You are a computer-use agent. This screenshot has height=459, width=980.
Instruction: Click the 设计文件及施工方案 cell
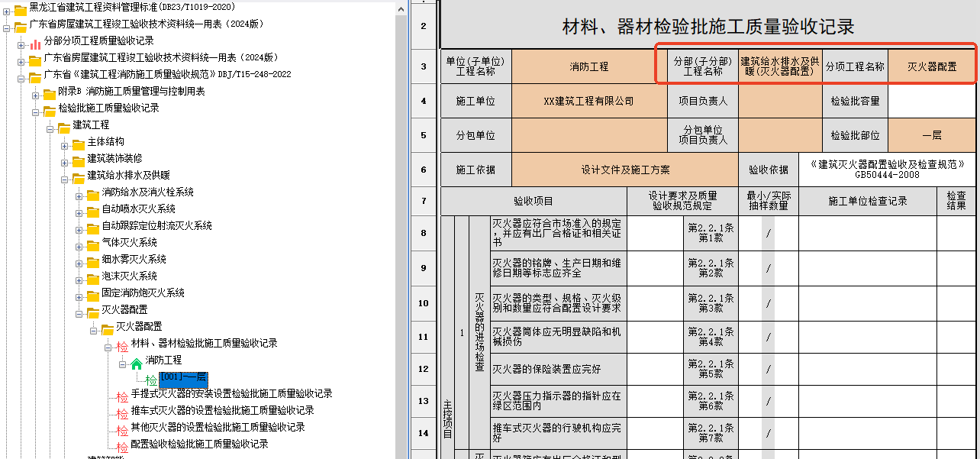(x=625, y=170)
